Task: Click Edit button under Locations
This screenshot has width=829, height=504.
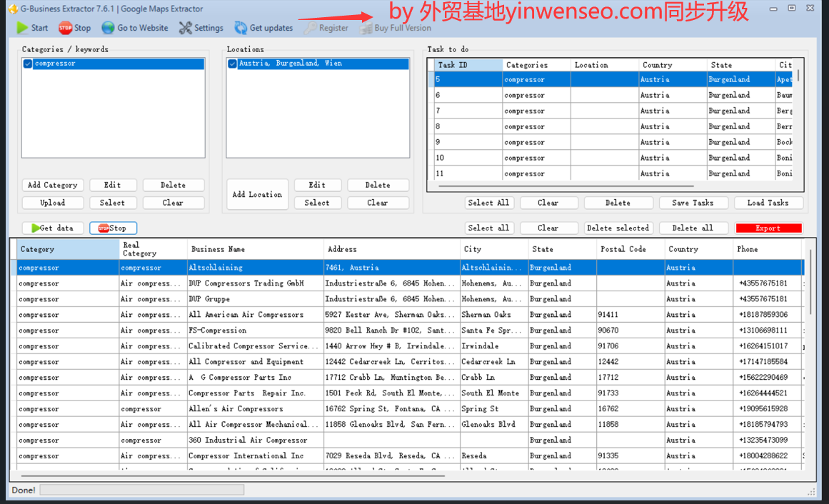Action: 317,185
